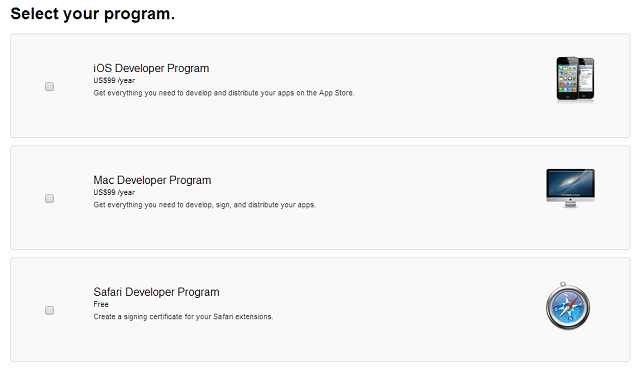Click the Select your program heading
The width and height of the screenshot is (640, 370).
93,13
